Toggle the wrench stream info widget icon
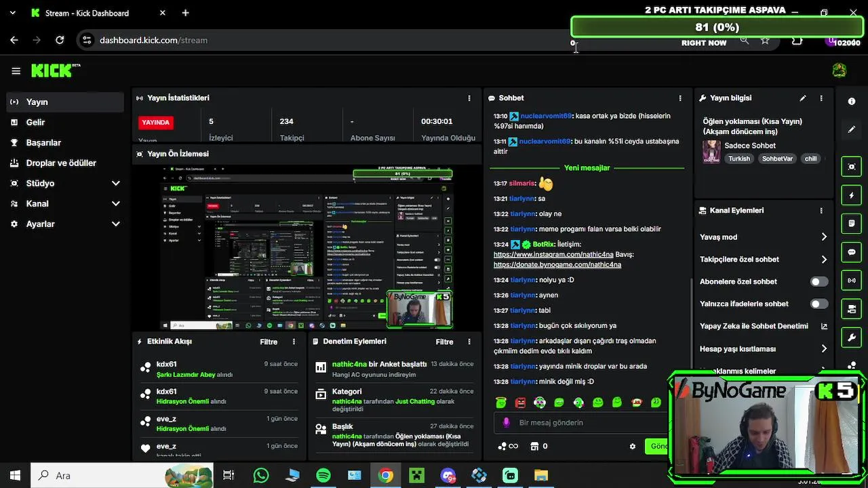This screenshot has height=488, width=868. coord(852,338)
